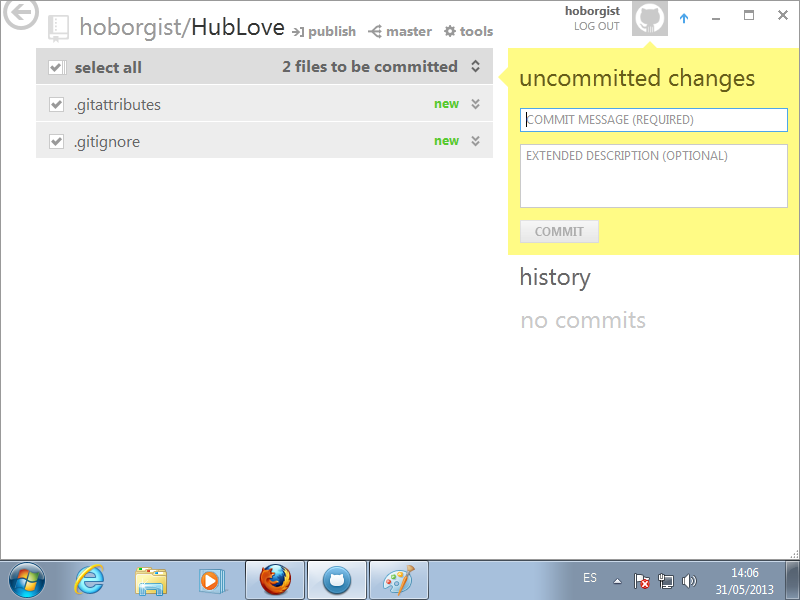The image size is (800, 600).
Task: Select the .gitattributes file name
Action: (x=117, y=105)
